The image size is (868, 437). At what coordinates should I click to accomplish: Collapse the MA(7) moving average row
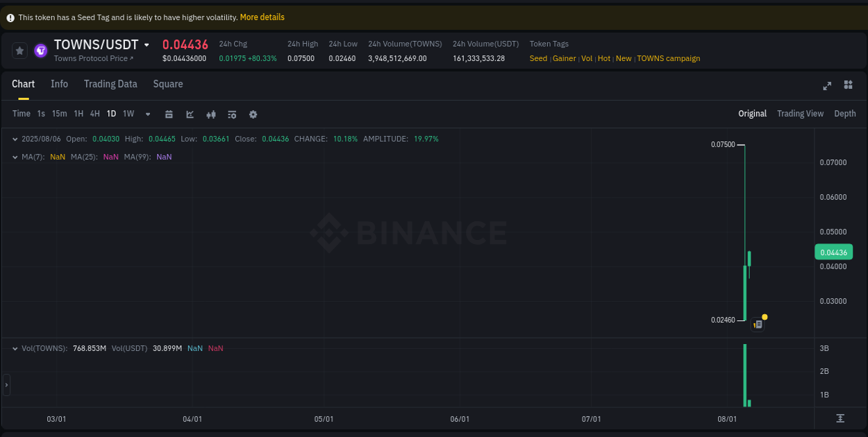click(x=15, y=157)
